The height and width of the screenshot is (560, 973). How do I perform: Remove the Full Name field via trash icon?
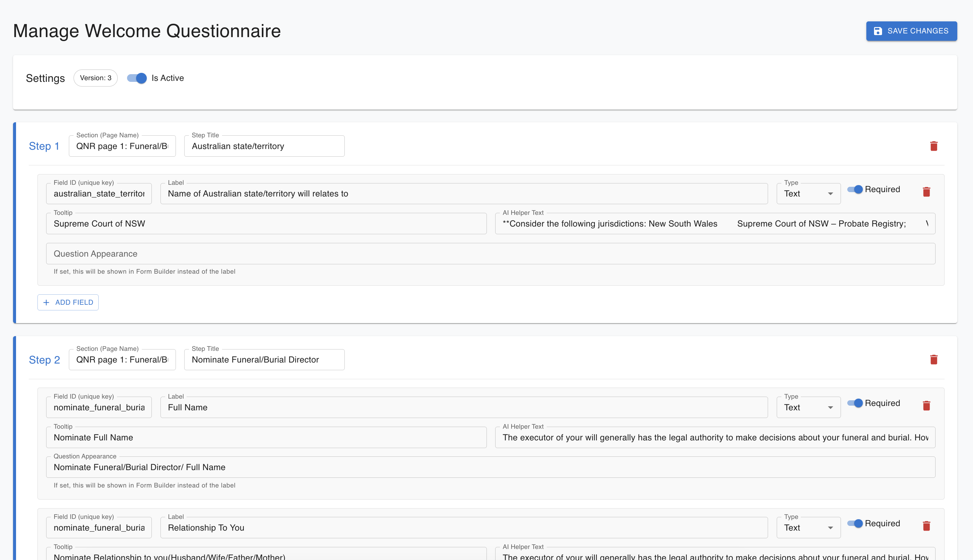click(x=927, y=405)
